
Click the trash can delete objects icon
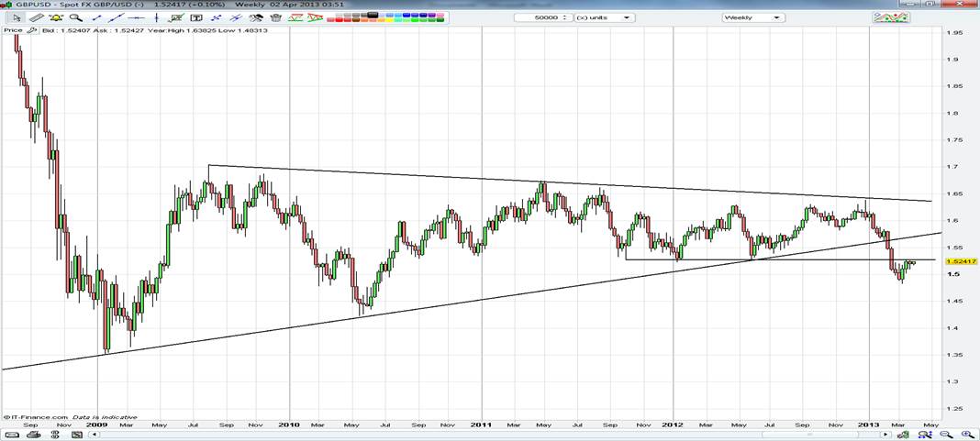pyautogui.click(x=276, y=17)
